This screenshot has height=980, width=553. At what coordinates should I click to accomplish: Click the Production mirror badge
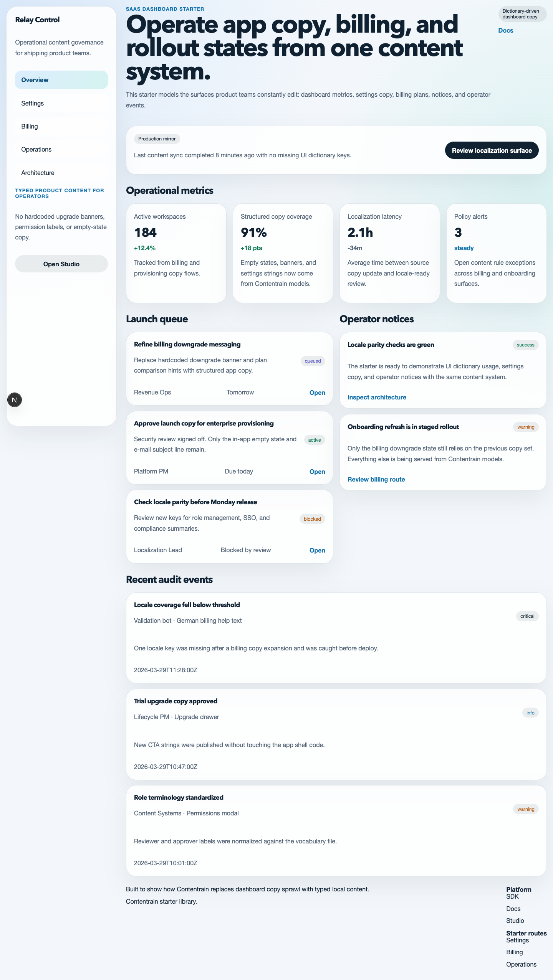click(x=157, y=139)
